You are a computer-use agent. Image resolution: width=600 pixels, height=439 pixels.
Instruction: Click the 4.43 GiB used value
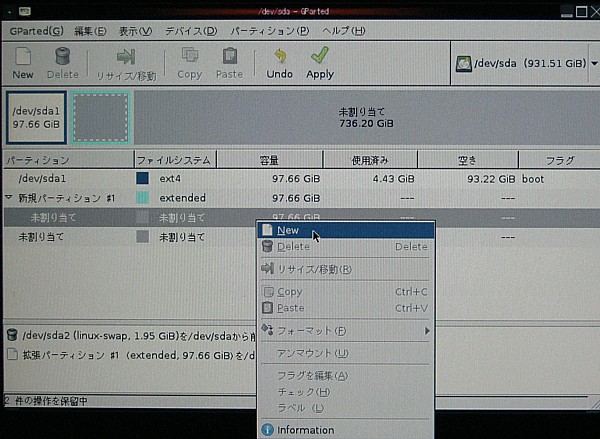click(x=394, y=179)
